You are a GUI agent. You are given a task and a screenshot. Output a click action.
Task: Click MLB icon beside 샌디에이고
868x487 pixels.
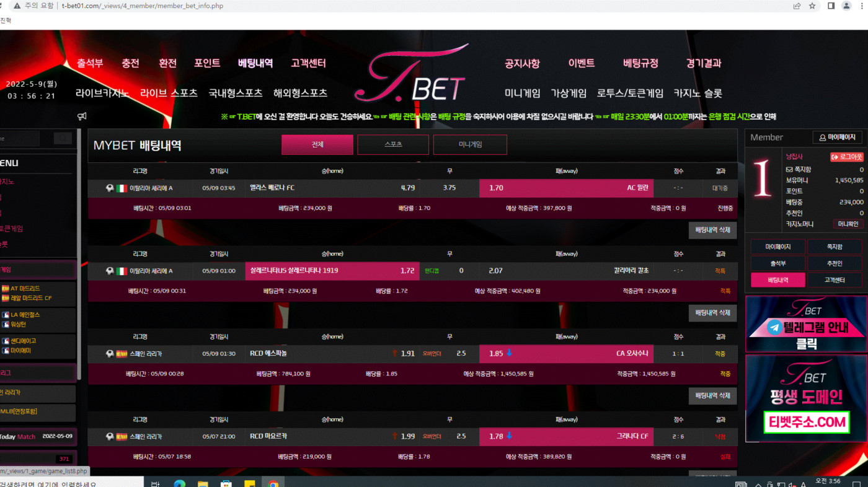point(5,341)
